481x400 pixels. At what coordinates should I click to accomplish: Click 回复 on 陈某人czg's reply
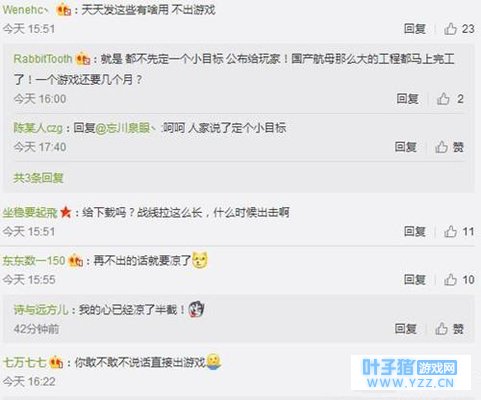click(406, 147)
